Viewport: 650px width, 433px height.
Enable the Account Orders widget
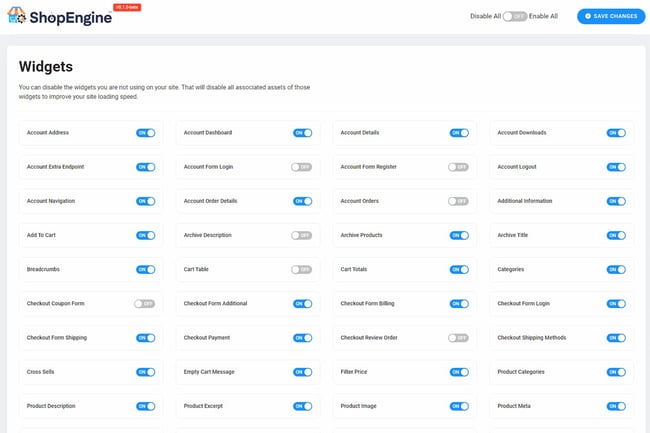458,201
